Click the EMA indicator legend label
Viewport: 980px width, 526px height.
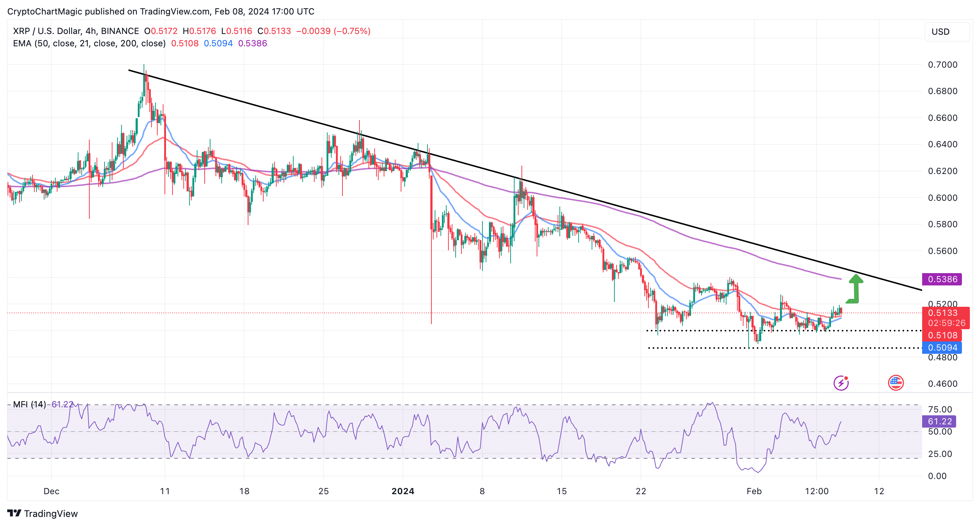89,43
